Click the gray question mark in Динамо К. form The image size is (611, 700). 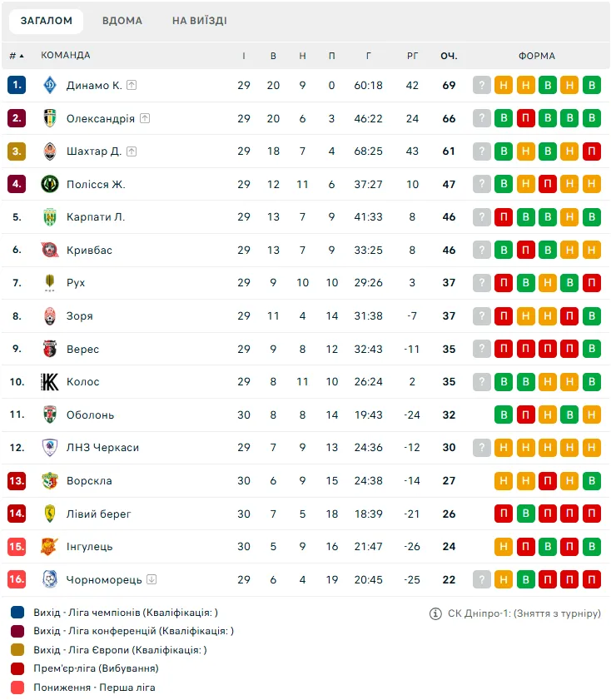(x=482, y=85)
